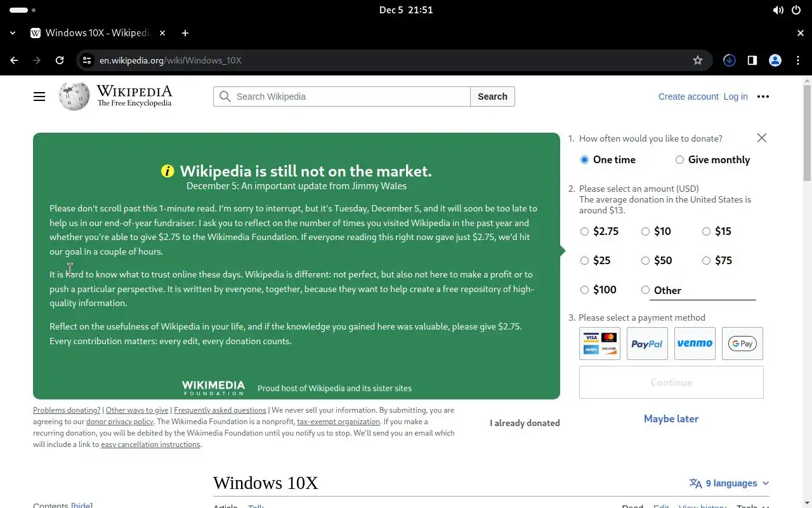Open the Wikipedia main menu hamburger icon
Screen dimensions: 812x508
39,97
